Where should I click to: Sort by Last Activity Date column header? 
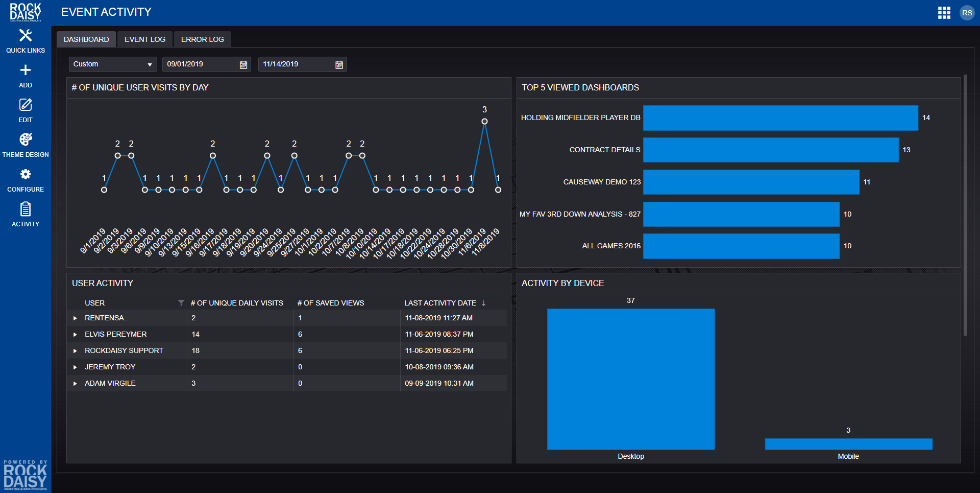tap(440, 303)
